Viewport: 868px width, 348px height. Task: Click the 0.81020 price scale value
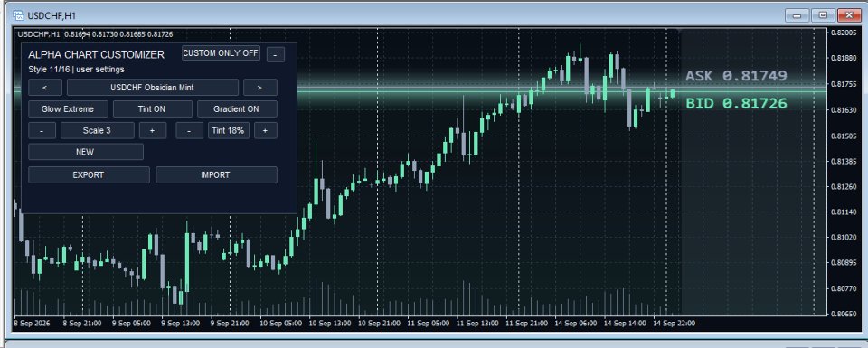(844, 238)
